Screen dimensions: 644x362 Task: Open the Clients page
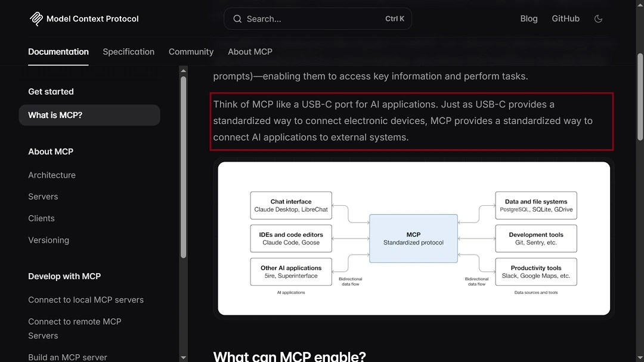(x=41, y=218)
